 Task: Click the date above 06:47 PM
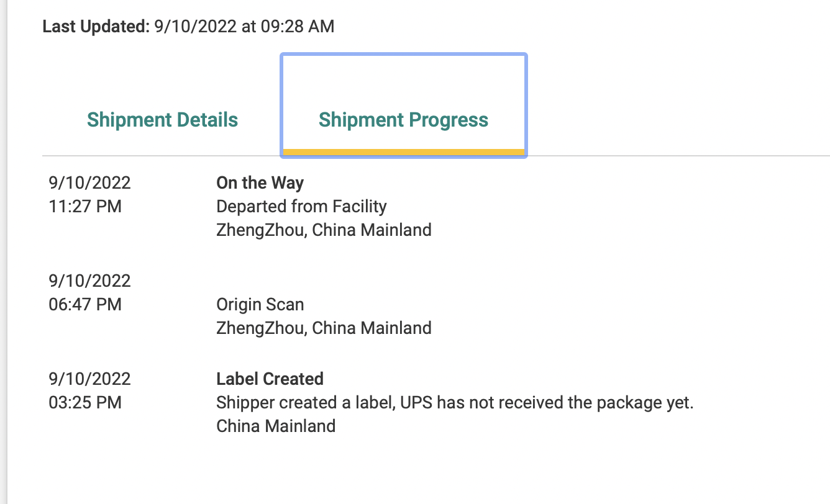pos(89,281)
